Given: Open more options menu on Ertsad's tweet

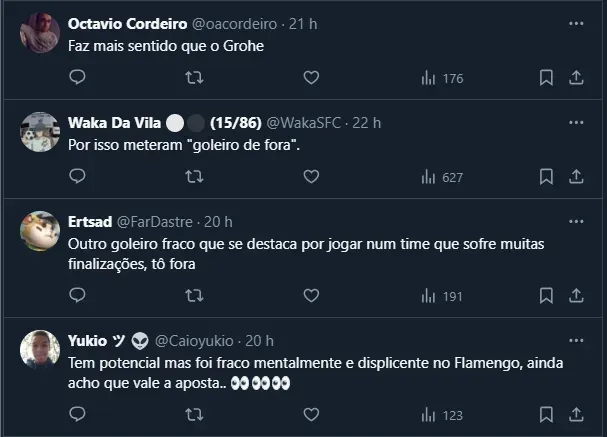Looking at the screenshot, I should click(576, 221).
